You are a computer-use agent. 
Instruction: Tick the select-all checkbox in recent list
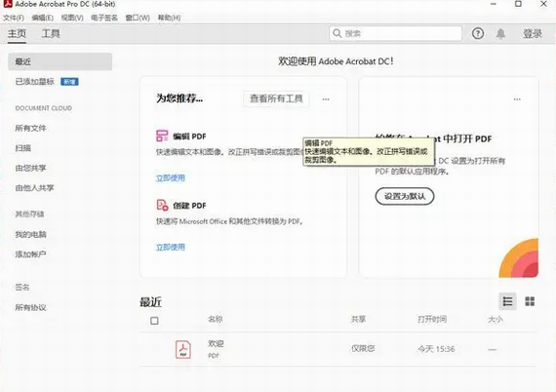pos(154,321)
